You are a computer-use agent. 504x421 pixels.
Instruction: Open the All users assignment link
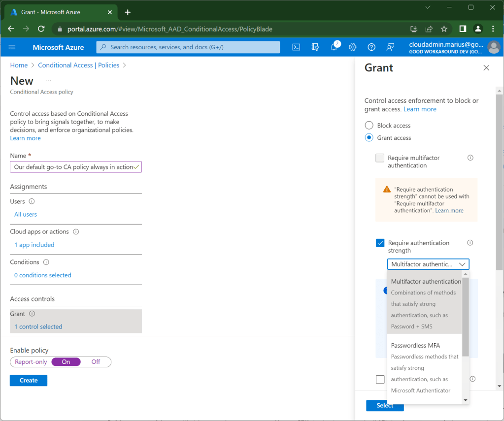pos(26,214)
